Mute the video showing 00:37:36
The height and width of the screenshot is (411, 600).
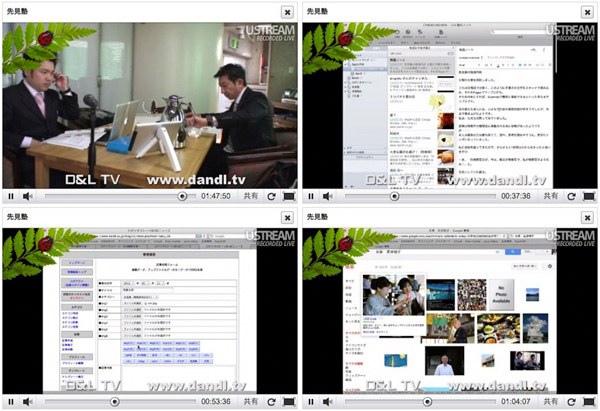tap(328, 196)
